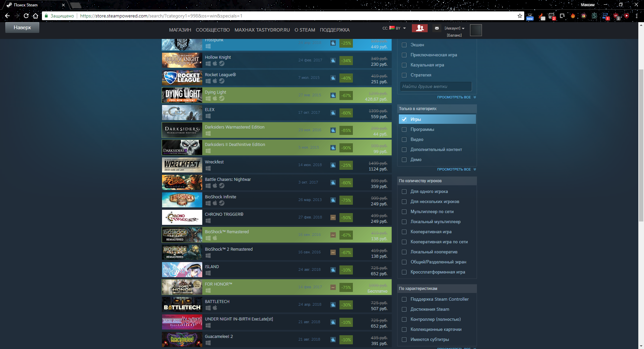Reload the page with the refresh icon
This screenshot has width=644, height=349.
click(26, 16)
